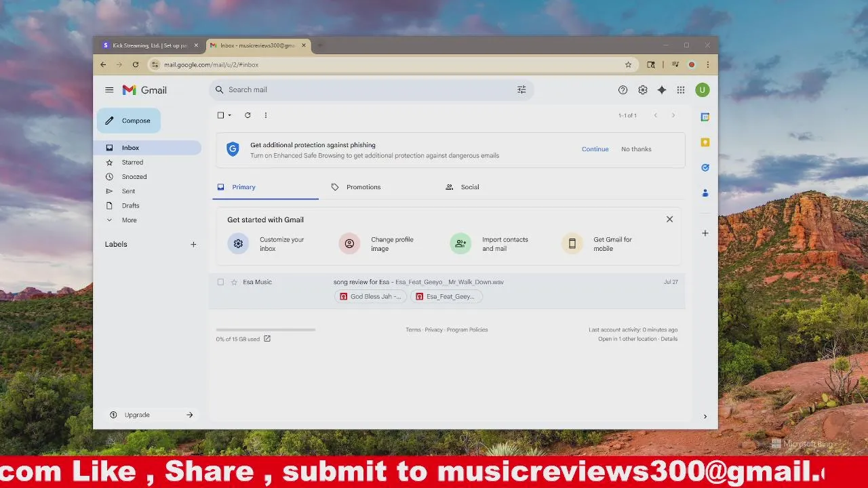This screenshot has width=868, height=488.
Task: Open the account avatar U
Action: (702, 90)
